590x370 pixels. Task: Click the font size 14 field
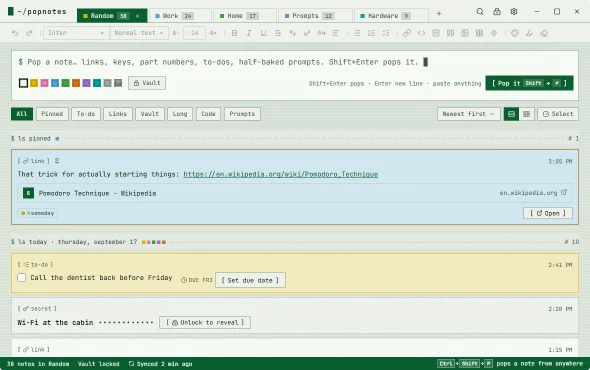point(194,33)
